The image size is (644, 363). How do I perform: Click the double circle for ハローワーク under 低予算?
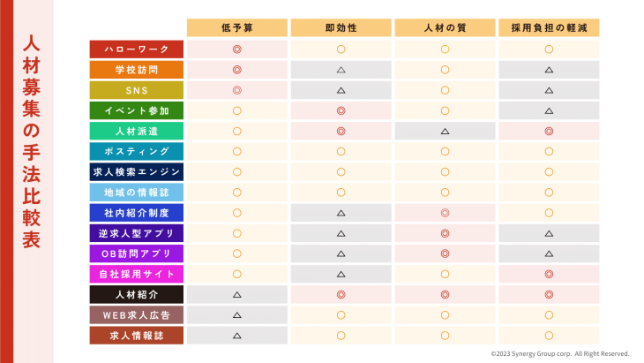tap(237, 49)
